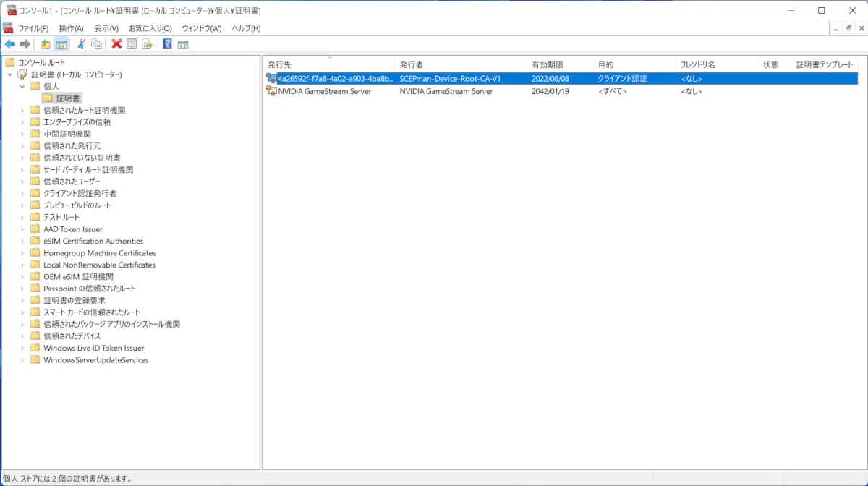Click the SCEPman-Device-Root-CA-V1 issuer cell

(x=450, y=79)
